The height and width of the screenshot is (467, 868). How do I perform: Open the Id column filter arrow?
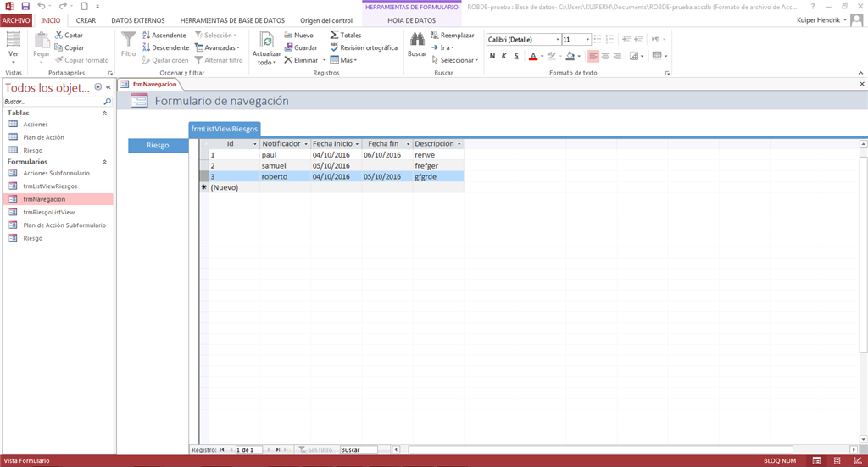pos(255,144)
